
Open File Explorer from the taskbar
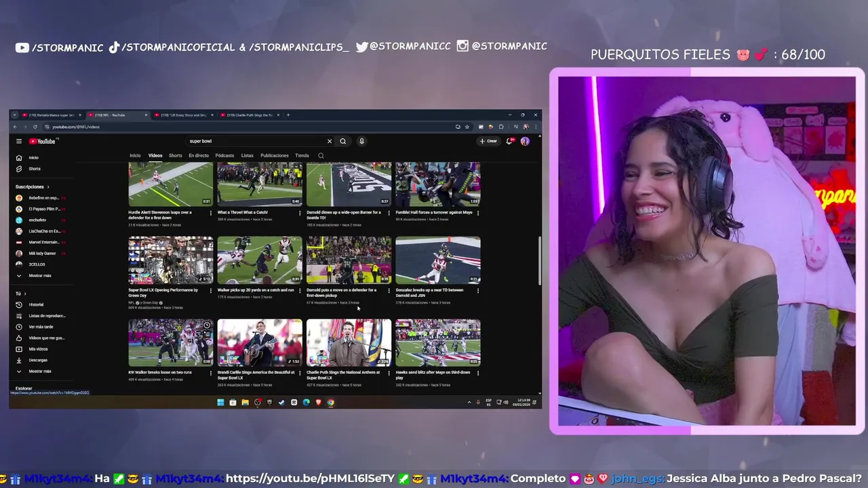[245, 402]
